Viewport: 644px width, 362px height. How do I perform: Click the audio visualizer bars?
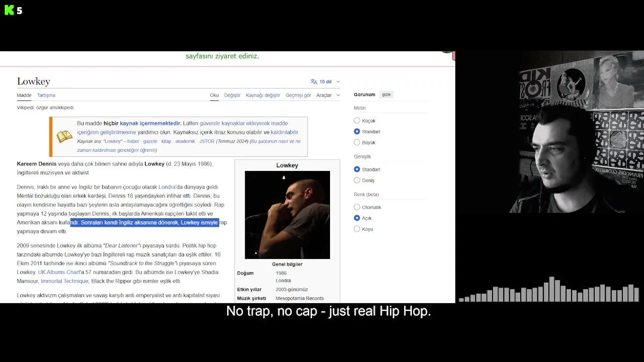(549, 290)
